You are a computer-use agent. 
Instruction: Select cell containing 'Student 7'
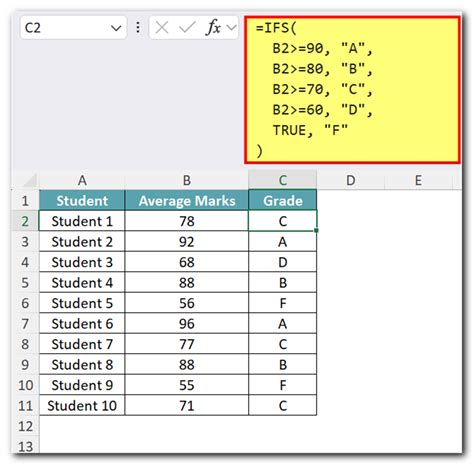pyautogui.click(x=82, y=344)
